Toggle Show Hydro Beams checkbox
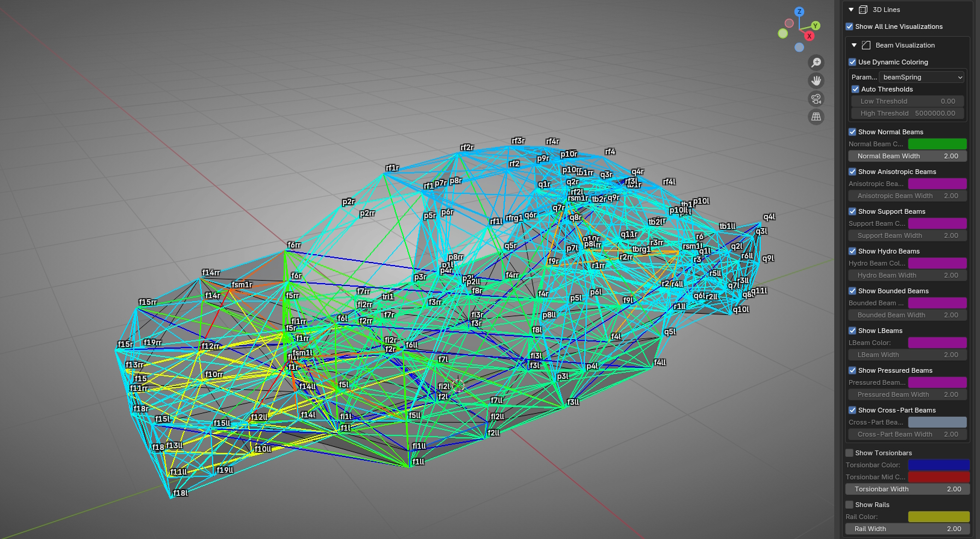Viewport: 980px width, 539px height. click(x=852, y=251)
